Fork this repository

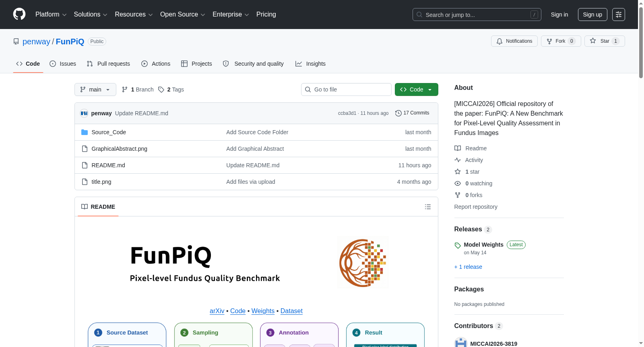(x=561, y=41)
